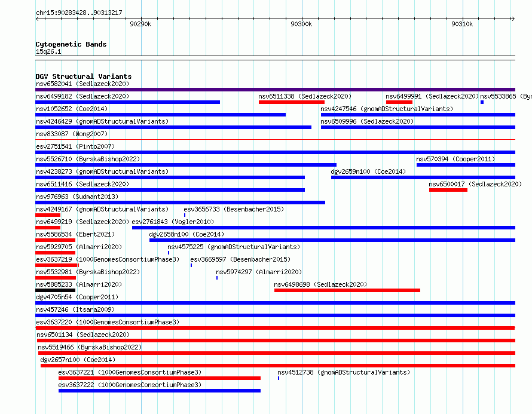Click the 15q26.1 band label
Image resolution: width=532 pixels, height=414 pixels.
point(48,51)
